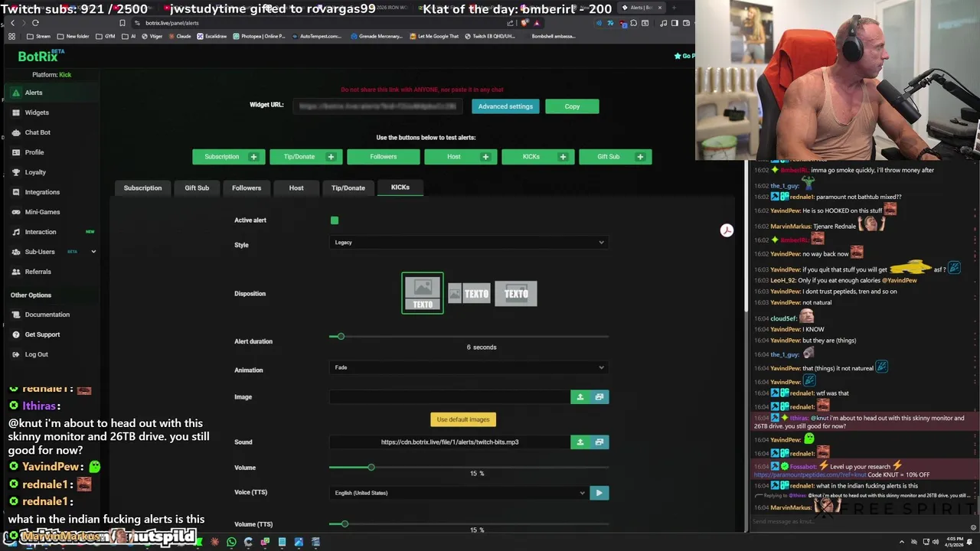
Task: Click the chat Send message box
Action: tap(859, 522)
